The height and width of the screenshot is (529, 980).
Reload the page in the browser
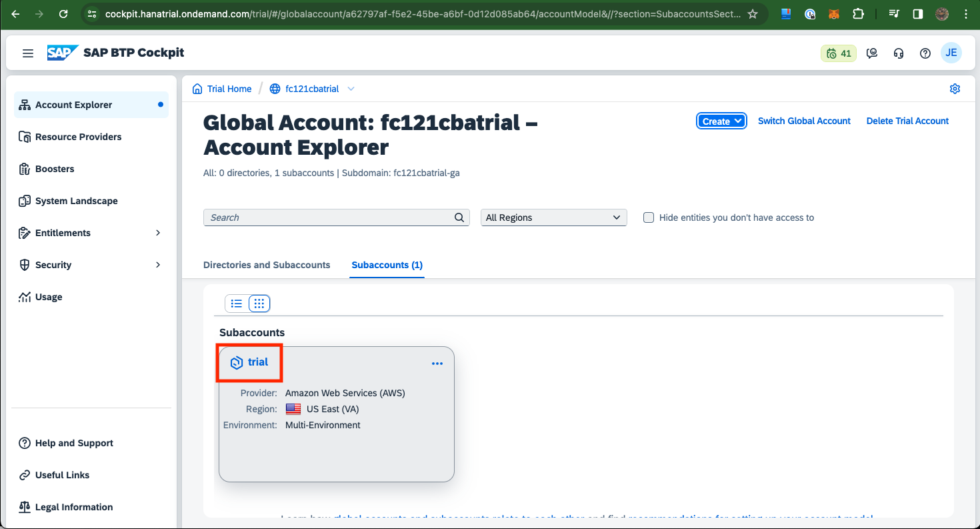pos(63,13)
